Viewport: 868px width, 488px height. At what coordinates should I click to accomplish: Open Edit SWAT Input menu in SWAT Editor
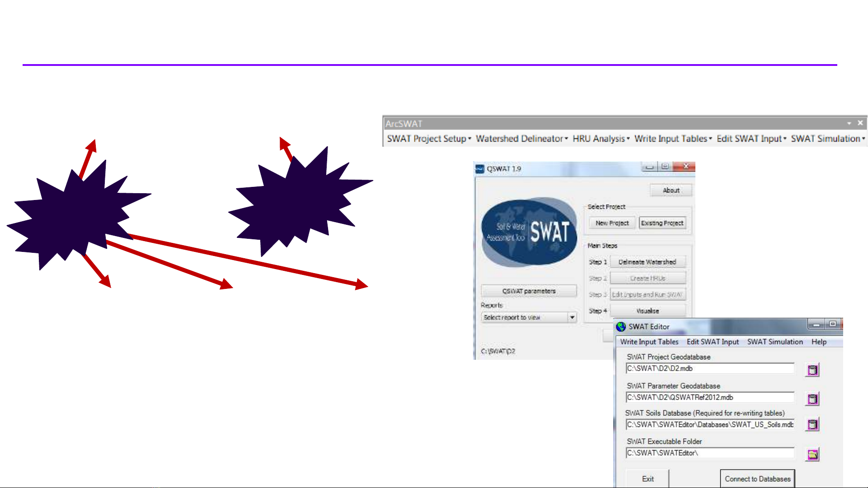pos(713,342)
